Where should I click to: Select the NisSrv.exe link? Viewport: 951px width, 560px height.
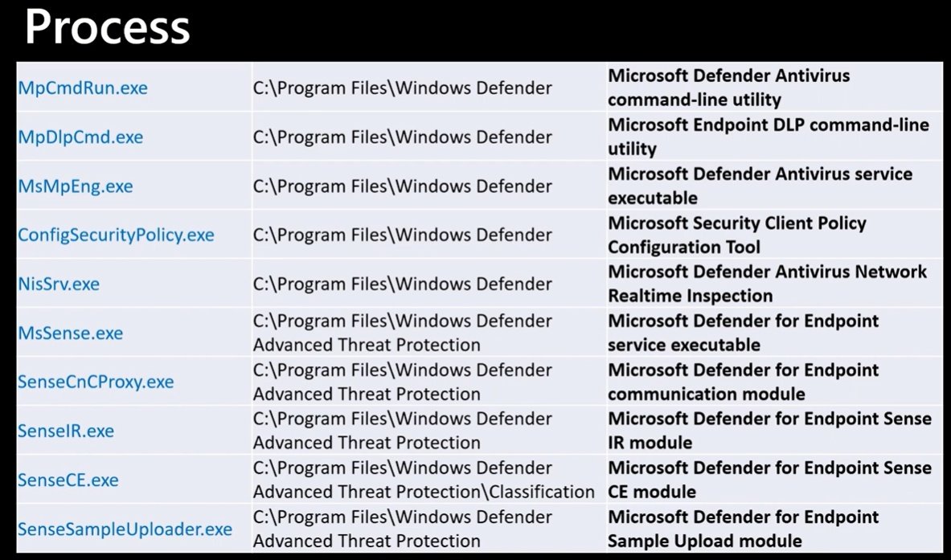point(58,284)
